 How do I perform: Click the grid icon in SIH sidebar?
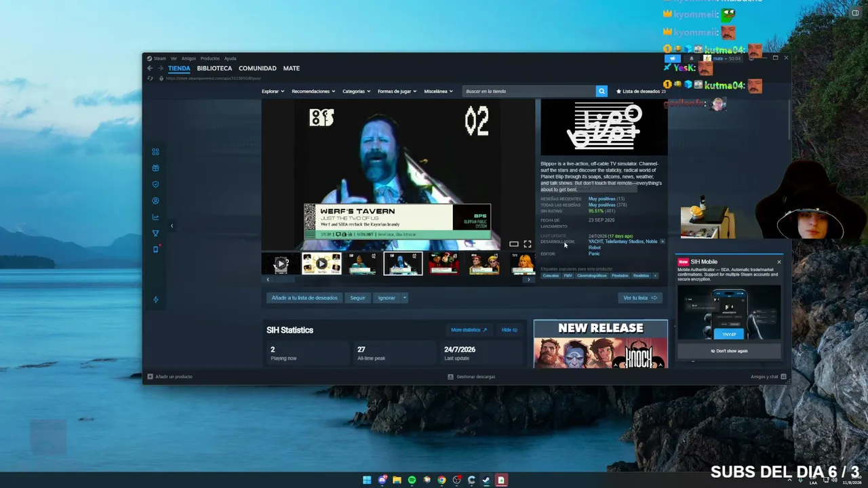coord(155,152)
